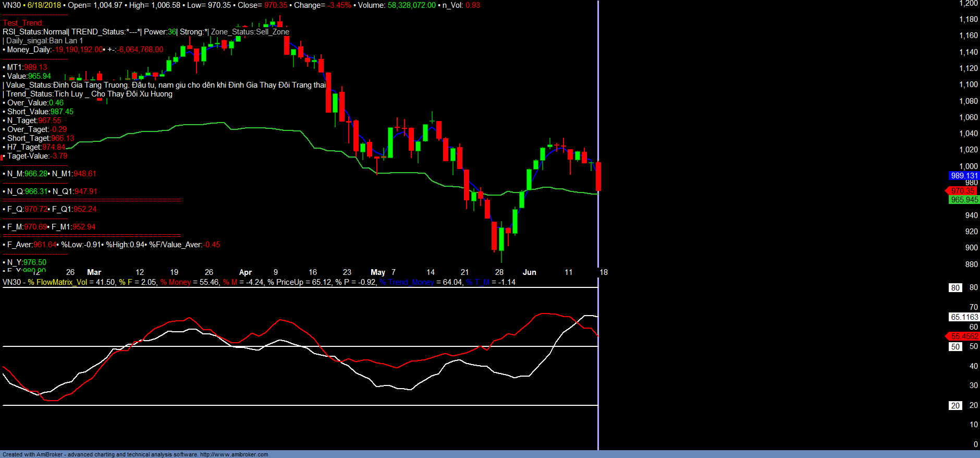Click the last red candle on 6/18/2018
The width and height of the screenshot is (980, 458).
[x=598, y=176]
